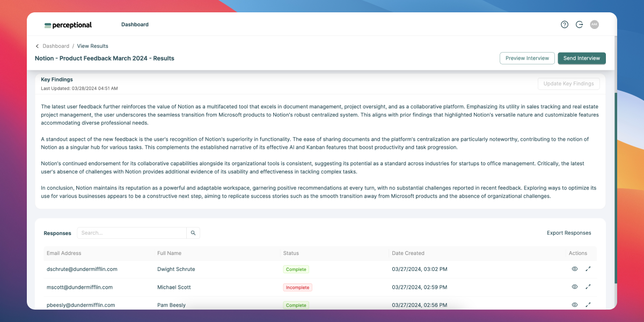Open the Dashboard nav item
The image size is (644, 322).
(x=135, y=25)
